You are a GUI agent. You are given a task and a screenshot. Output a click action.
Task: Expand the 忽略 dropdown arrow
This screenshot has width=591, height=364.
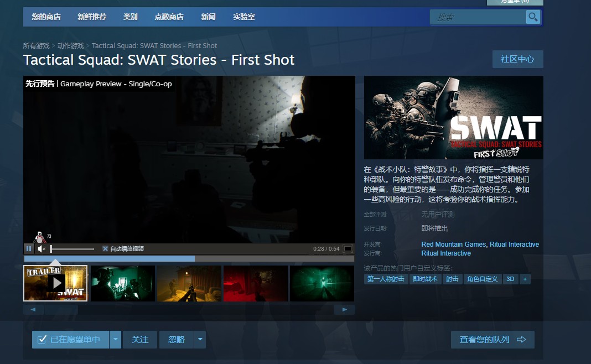(x=200, y=340)
